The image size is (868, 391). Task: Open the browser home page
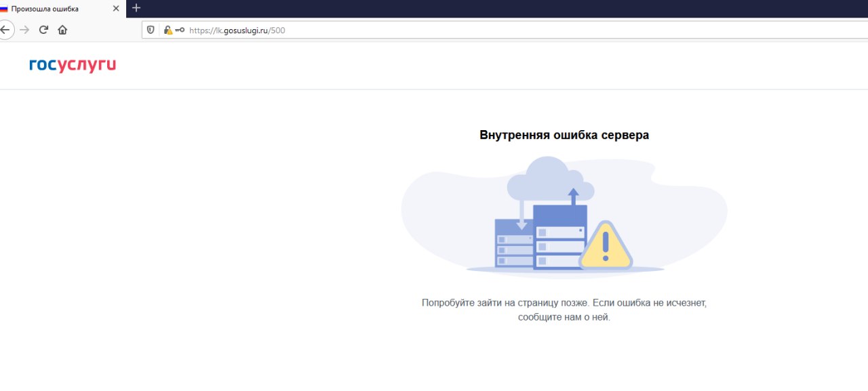[62, 30]
